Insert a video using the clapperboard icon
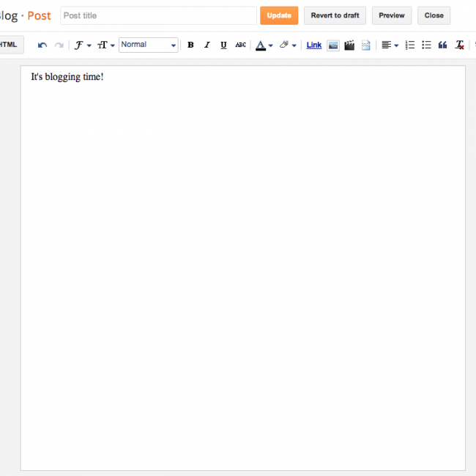Viewport: 476px width, 476px height. coord(349,45)
